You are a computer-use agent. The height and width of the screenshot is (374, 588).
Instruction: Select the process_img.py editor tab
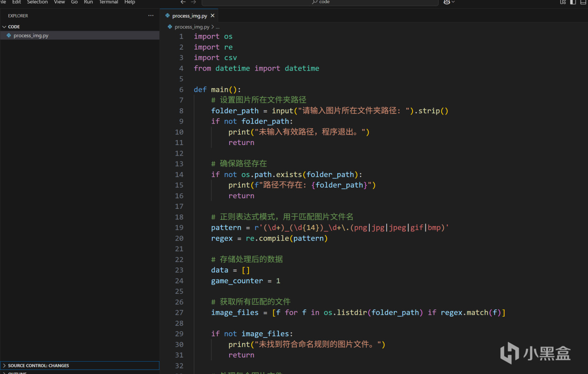(x=189, y=16)
